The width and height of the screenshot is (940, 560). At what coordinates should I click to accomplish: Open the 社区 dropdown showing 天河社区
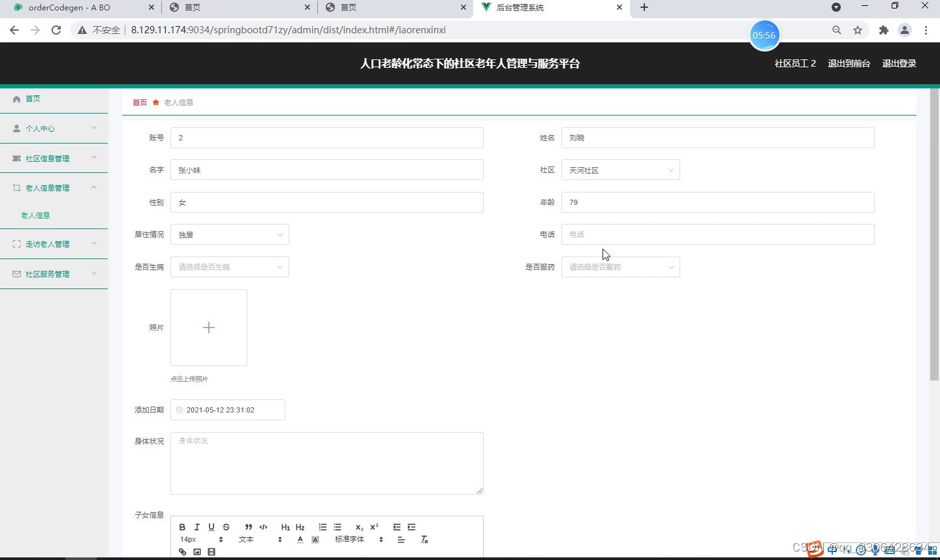621,170
